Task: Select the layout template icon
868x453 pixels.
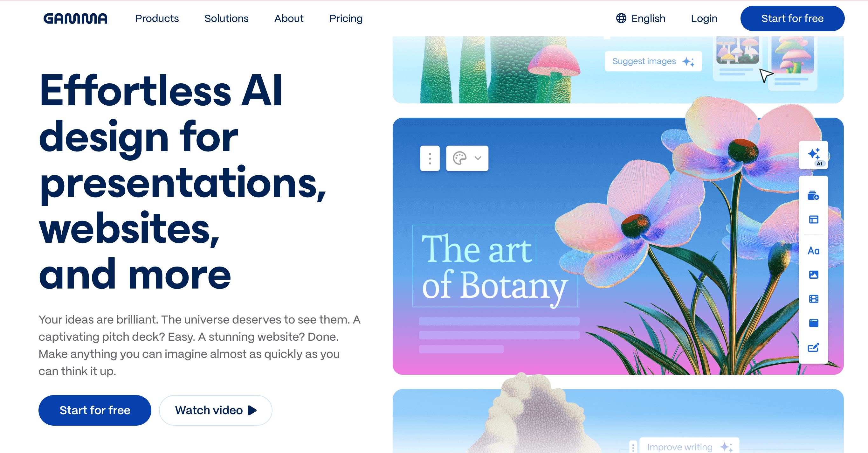Action: pos(813,220)
